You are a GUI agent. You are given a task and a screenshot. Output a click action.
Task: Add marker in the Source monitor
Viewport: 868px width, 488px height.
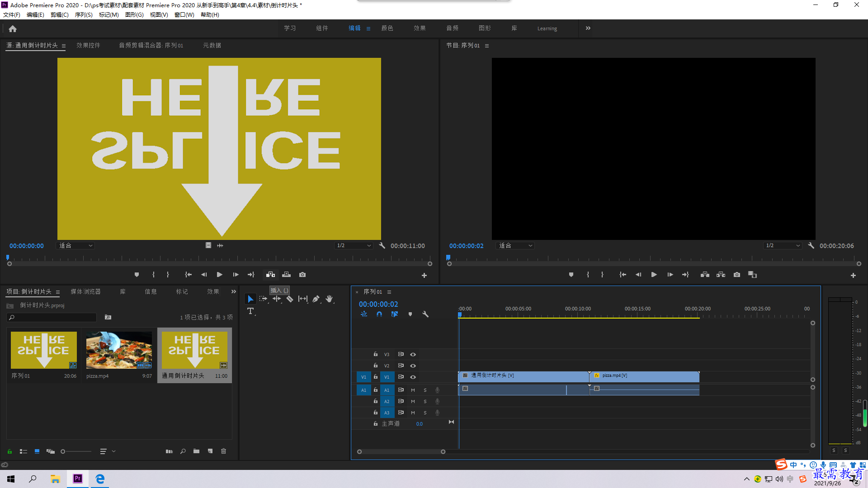(137, 275)
